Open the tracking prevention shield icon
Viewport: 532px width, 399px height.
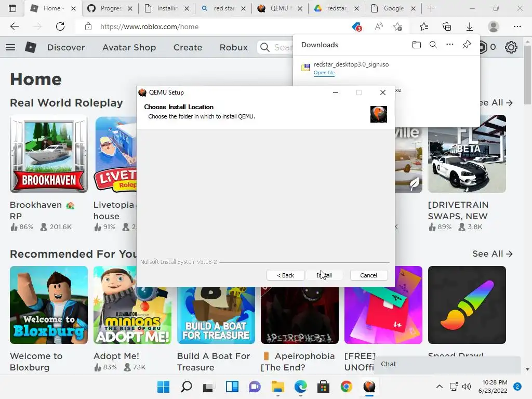click(x=356, y=26)
